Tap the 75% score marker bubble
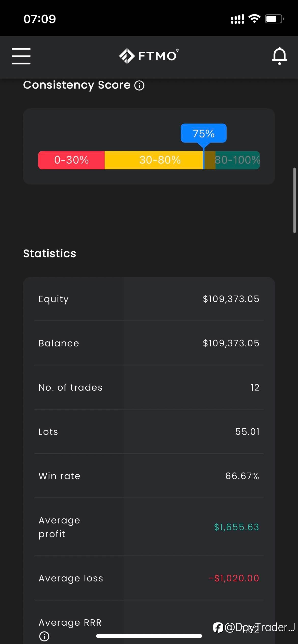The width and height of the screenshot is (298, 644). (x=204, y=133)
